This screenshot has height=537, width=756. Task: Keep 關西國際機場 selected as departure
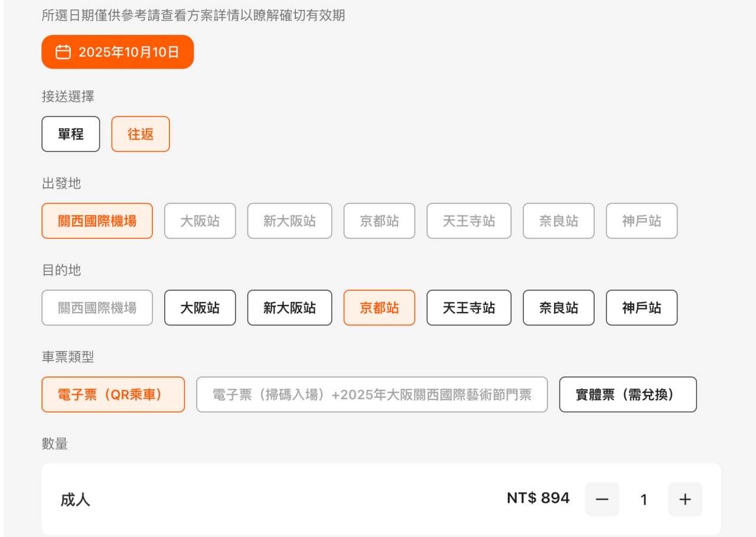(97, 220)
